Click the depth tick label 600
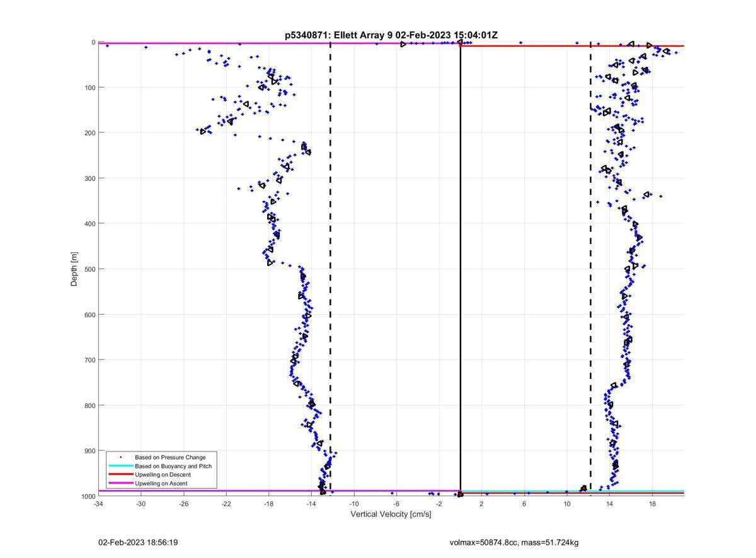This screenshot has height=558, width=756. 89,315
